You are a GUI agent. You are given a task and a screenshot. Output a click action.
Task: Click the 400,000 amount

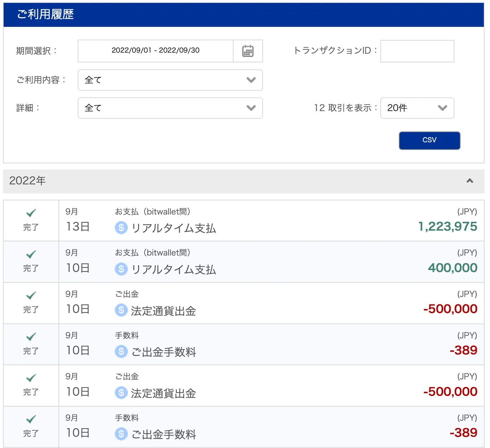(453, 268)
